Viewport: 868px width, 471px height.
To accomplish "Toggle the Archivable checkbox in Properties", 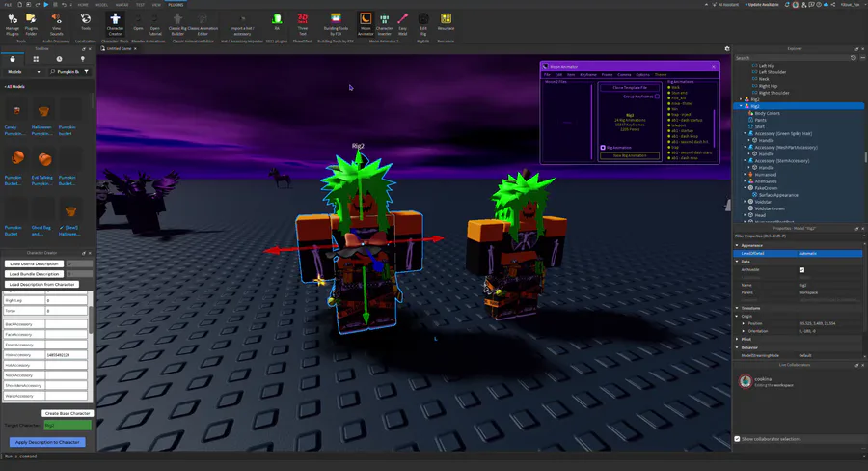I will coord(801,270).
